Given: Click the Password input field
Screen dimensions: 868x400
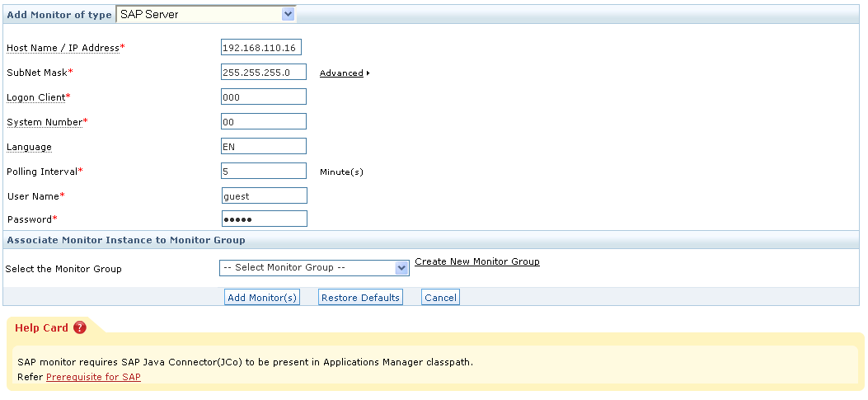Looking at the screenshot, I should (x=264, y=219).
